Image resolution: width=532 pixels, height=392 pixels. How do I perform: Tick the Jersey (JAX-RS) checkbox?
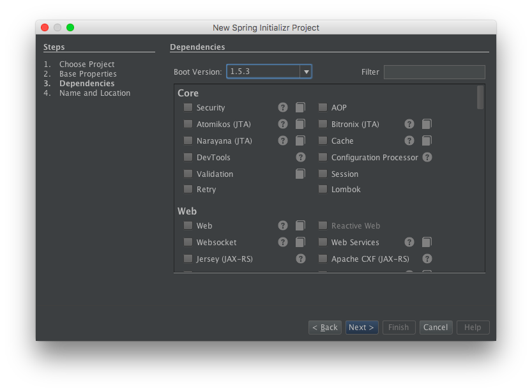coord(188,259)
